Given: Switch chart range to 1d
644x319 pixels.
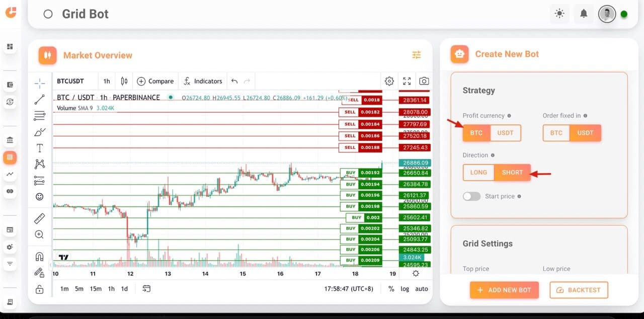Looking at the screenshot, I should point(124,289).
